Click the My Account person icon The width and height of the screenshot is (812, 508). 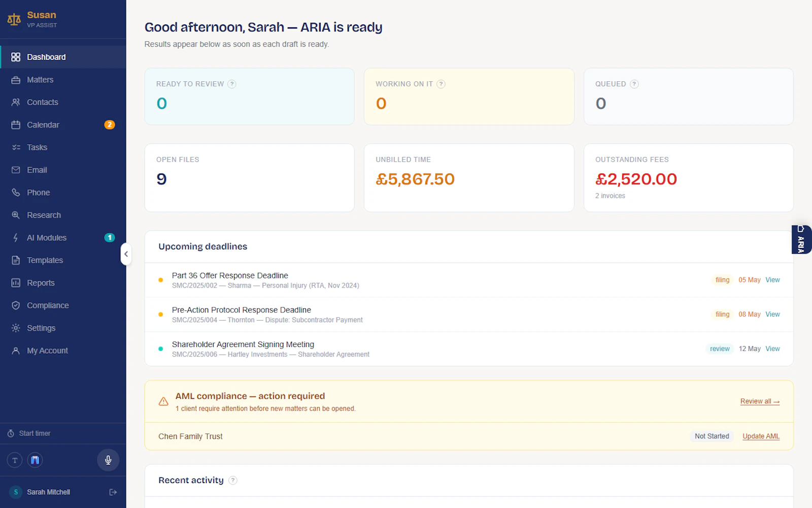16,351
